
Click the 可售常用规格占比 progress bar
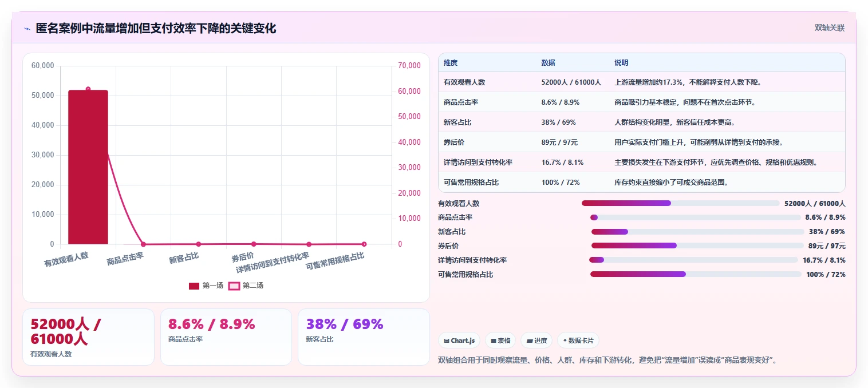[696, 274]
